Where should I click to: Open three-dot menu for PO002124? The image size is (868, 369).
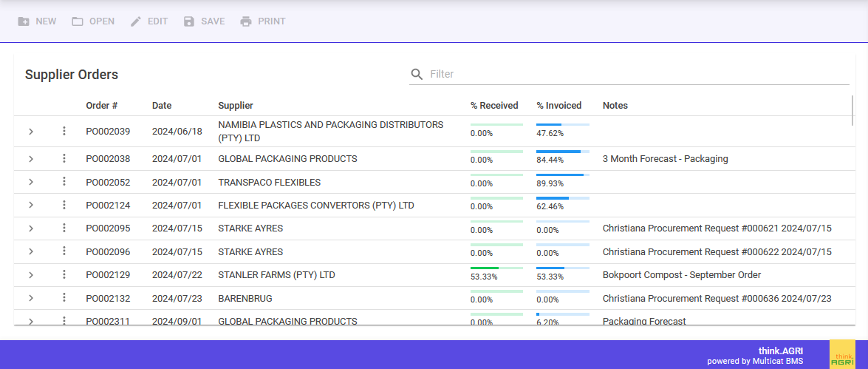tap(64, 204)
